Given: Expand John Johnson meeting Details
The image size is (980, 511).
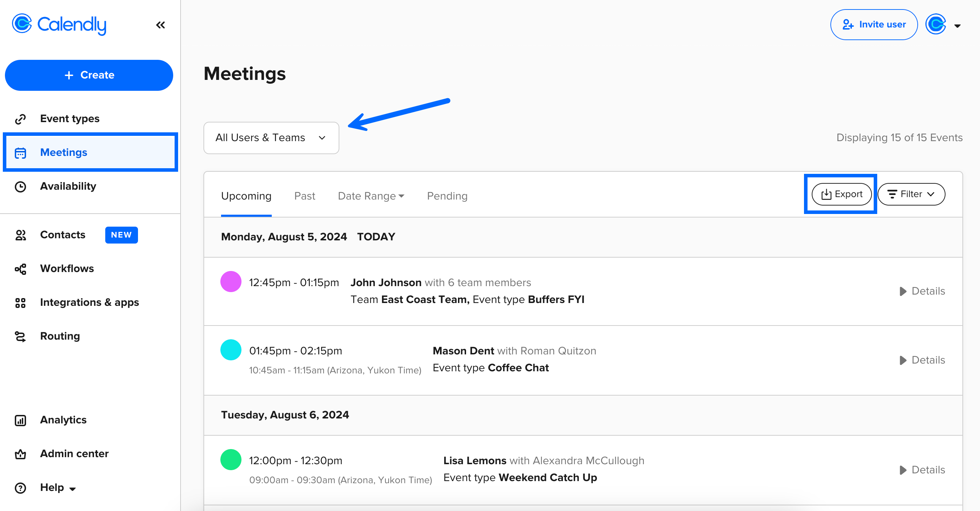Looking at the screenshot, I should [922, 291].
